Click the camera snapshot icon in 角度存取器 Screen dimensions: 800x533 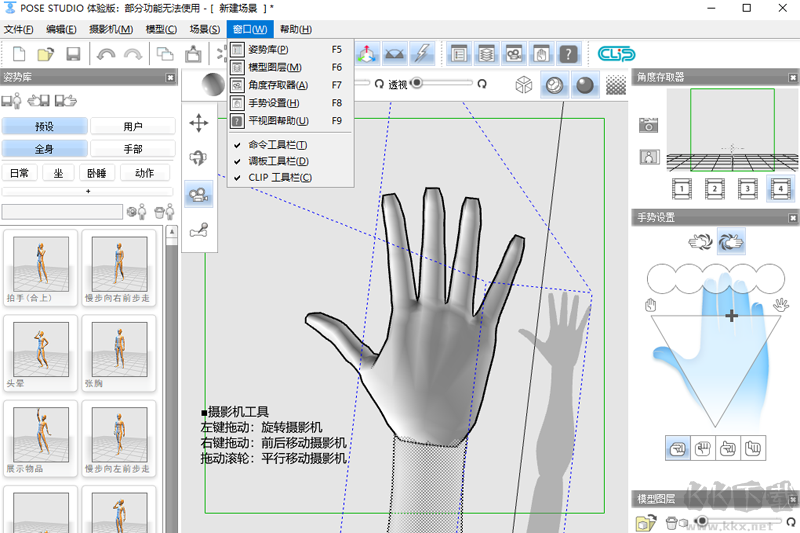click(649, 125)
